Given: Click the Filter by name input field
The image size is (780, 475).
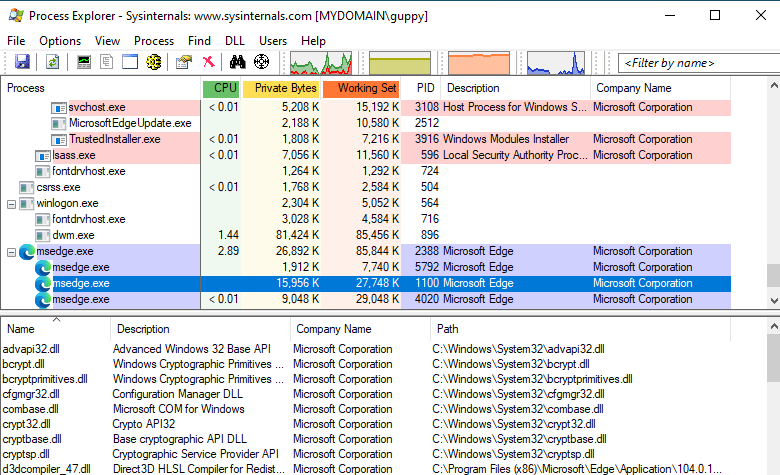Looking at the screenshot, I should [x=698, y=63].
